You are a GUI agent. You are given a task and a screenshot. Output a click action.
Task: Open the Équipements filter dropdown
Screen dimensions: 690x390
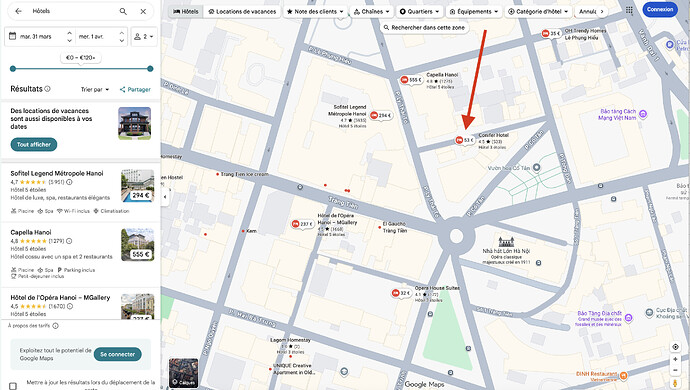pyautogui.click(x=474, y=11)
